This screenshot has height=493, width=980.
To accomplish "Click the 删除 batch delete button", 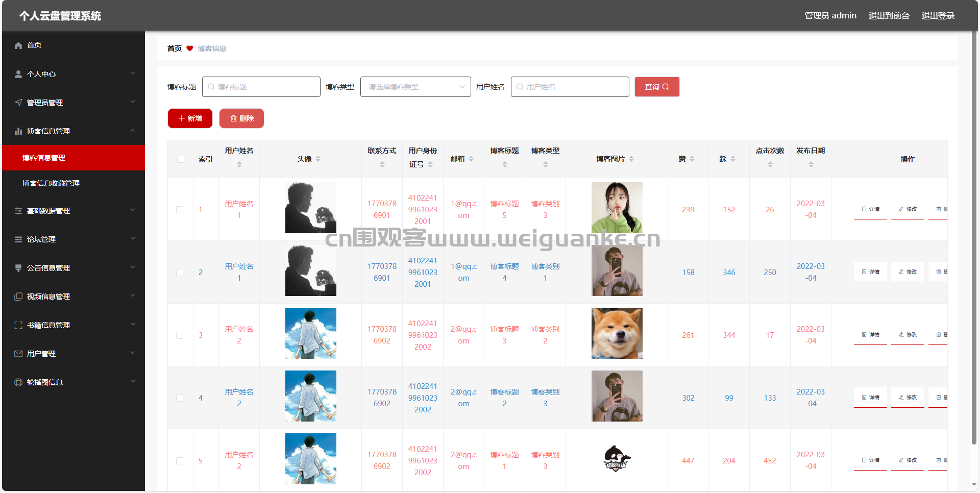I will click(x=241, y=118).
